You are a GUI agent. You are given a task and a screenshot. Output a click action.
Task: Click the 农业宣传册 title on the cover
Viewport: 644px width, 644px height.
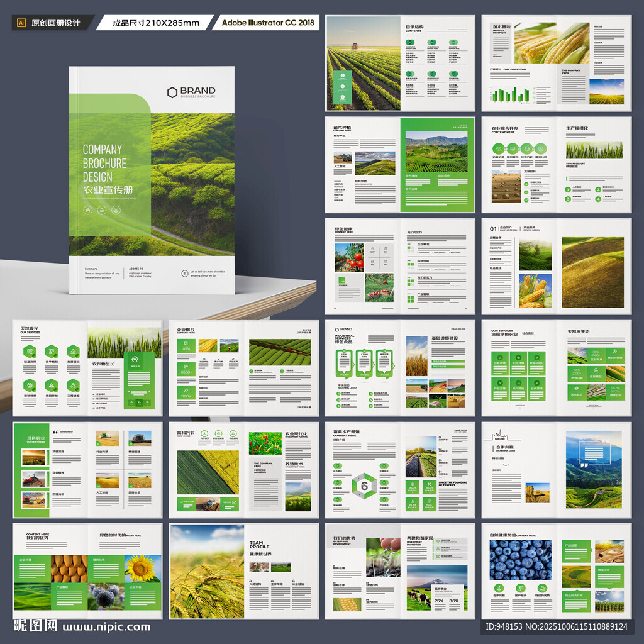click(x=108, y=190)
